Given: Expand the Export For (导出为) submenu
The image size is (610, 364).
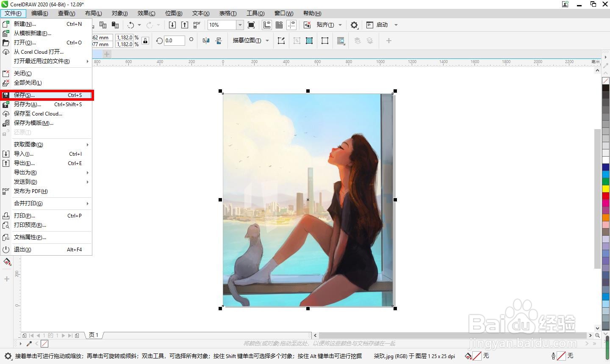Looking at the screenshot, I should [47, 173].
